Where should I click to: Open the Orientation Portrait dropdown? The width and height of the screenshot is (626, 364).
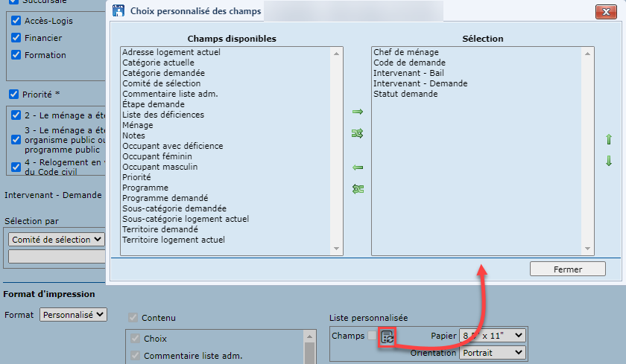[x=493, y=352]
